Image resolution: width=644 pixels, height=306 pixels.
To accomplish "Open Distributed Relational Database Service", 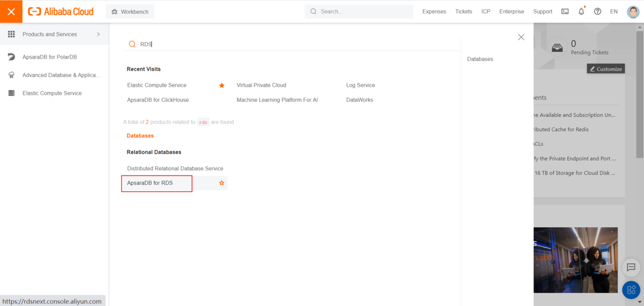I will tap(175, 168).
